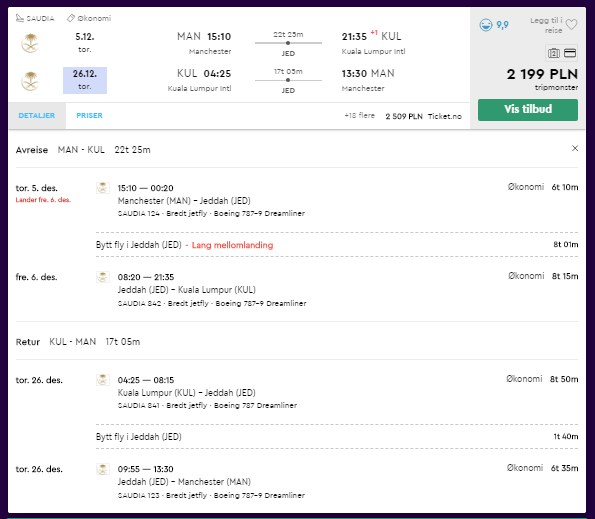The width and height of the screenshot is (595, 519).
Task: Click the return JED stopover marker
Action: tap(288, 80)
